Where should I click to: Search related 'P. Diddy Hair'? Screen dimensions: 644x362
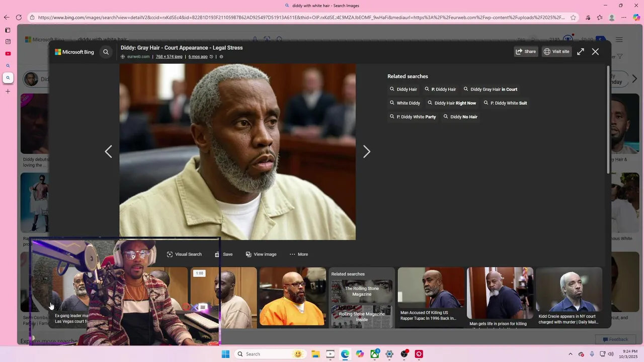(x=440, y=89)
